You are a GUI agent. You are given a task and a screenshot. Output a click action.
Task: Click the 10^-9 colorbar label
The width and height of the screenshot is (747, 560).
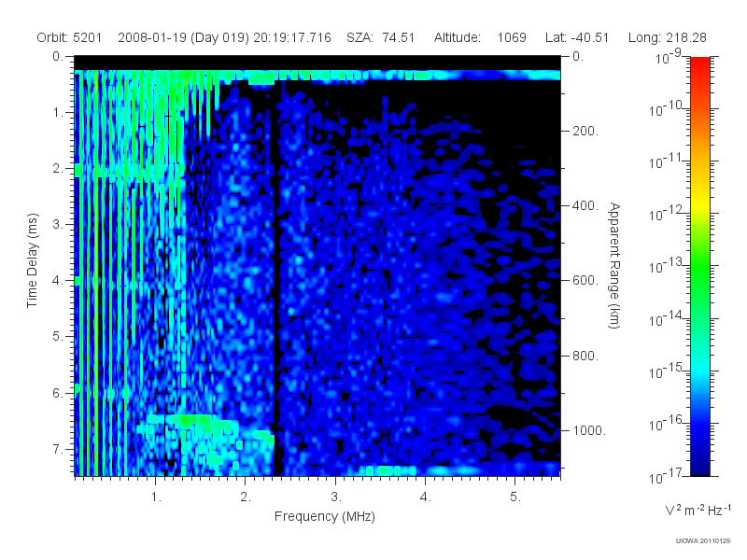(669, 57)
